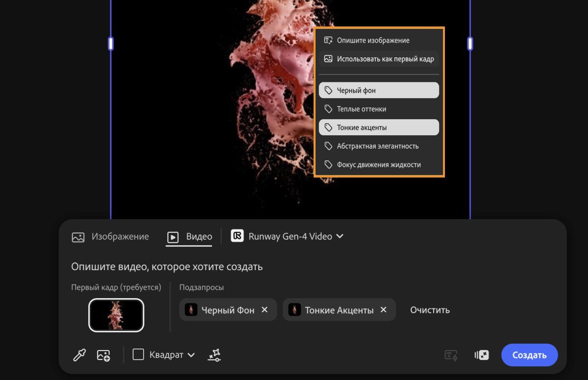Pick the eyedropper tool icon
Screen dimensions: 588x380
pos(79,355)
